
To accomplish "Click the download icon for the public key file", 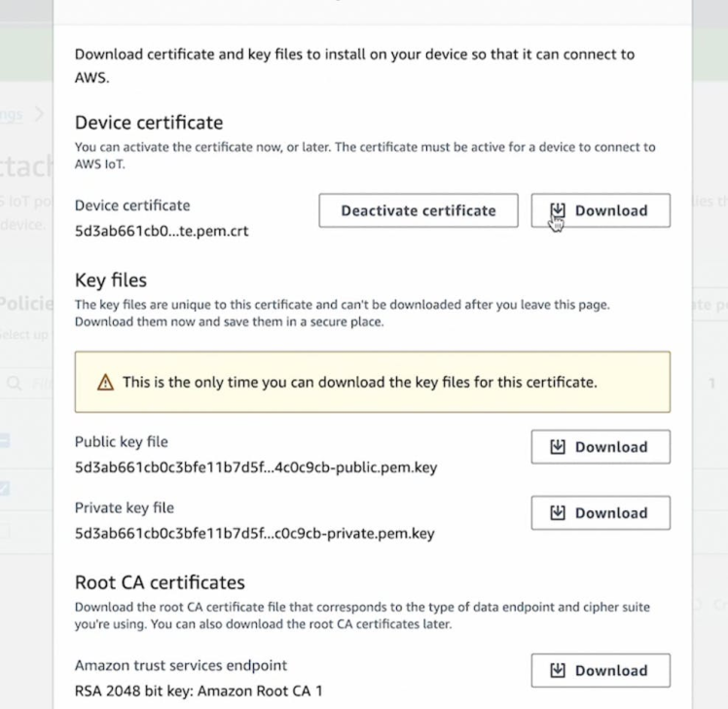I will click(558, 447).
